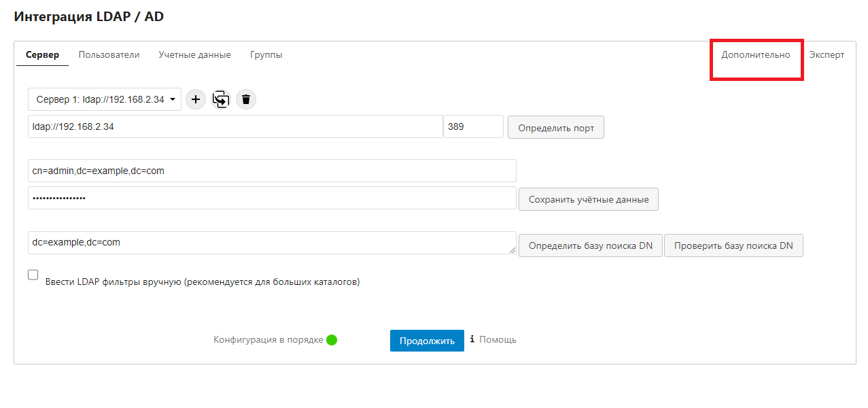Delete the current server configuration
868x408 pixels.
tap(246, 99)
